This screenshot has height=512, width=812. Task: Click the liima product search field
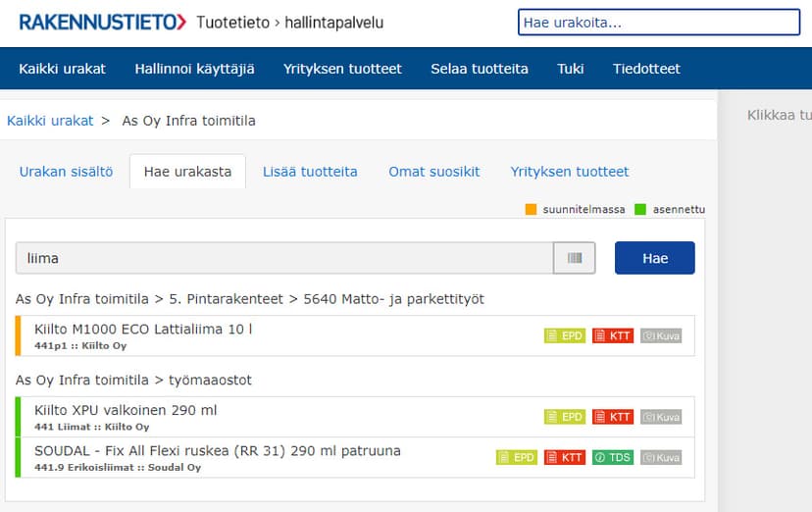[284, 258]
